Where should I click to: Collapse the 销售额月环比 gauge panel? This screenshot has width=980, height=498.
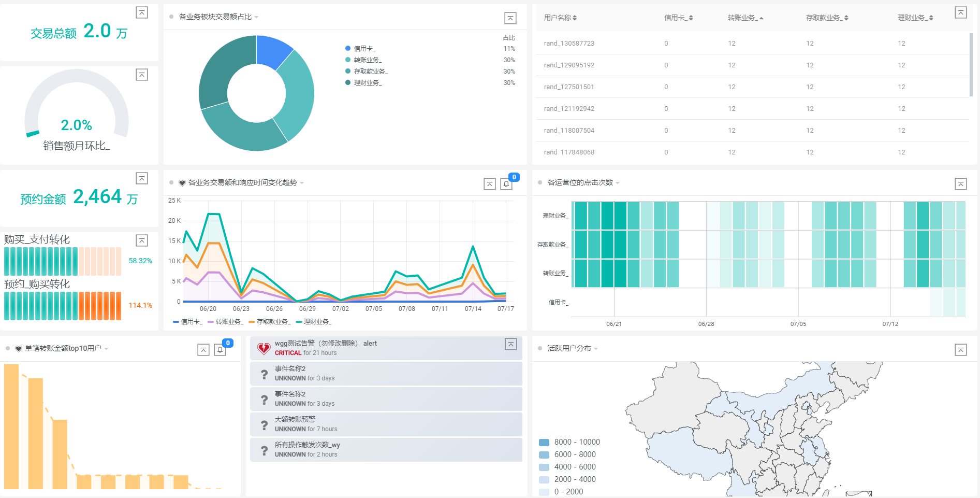pos(142,75)
